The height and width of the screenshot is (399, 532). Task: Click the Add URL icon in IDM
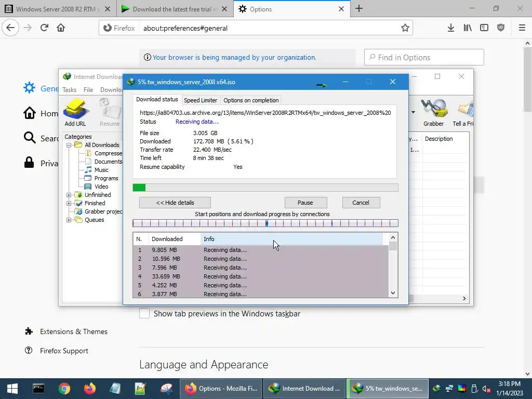click(x=75, y=112)
